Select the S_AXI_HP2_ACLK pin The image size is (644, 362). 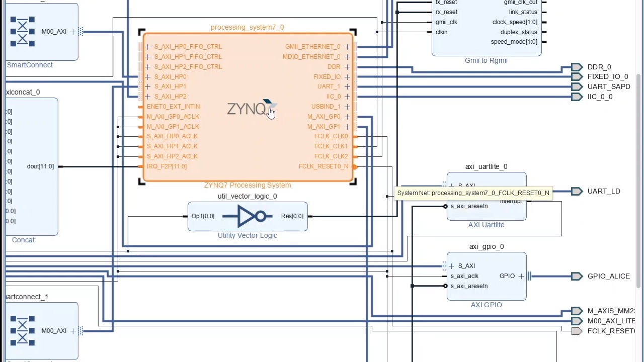[172, 156]
